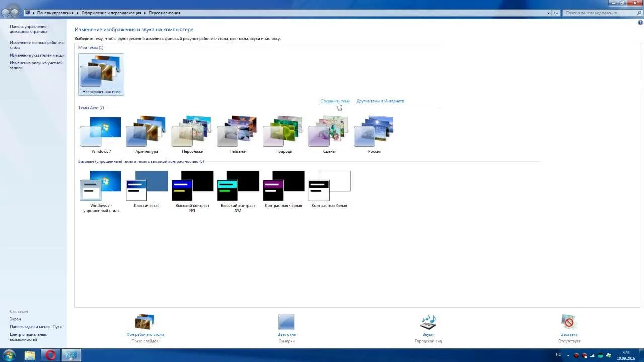
Task: Show hidden tray icons arrow
Action: (x=569, y=355)
